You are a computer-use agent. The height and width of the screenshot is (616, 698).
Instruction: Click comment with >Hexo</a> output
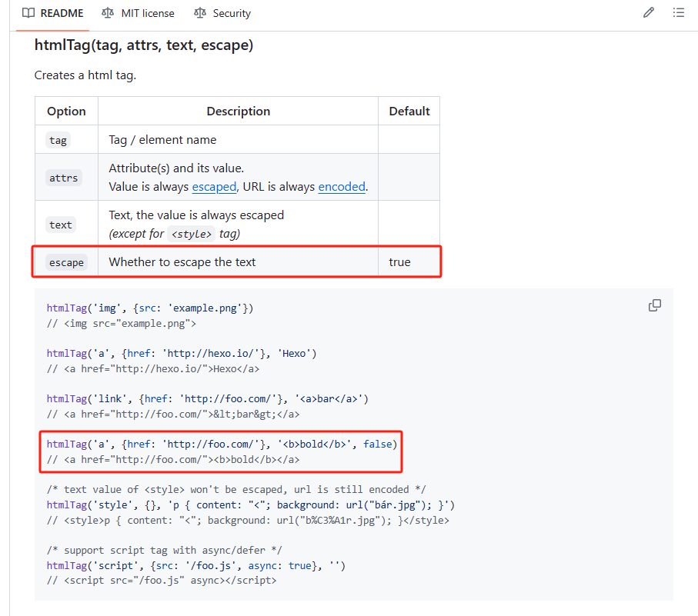click(153, 368)
